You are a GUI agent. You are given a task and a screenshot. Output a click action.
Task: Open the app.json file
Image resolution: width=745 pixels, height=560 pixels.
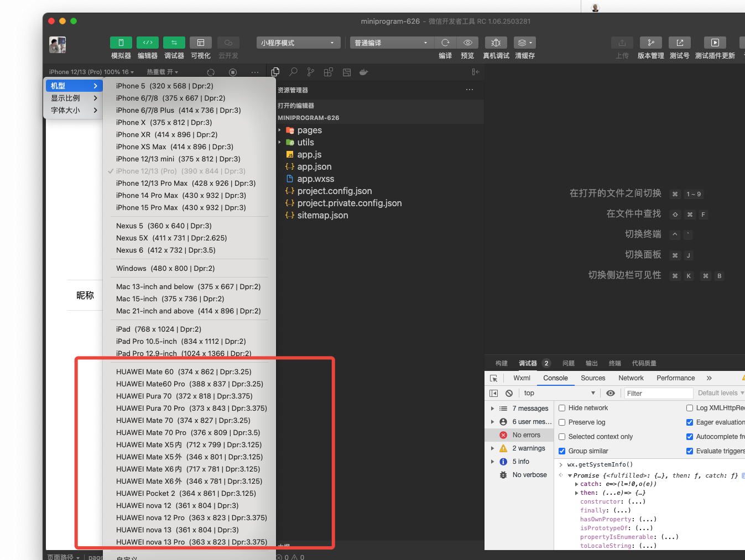314,167
